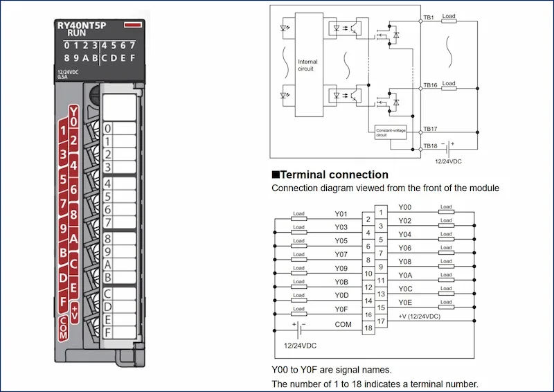Click terminal number 17 box
Screen dimensions: 554x392
click(381, 321)
